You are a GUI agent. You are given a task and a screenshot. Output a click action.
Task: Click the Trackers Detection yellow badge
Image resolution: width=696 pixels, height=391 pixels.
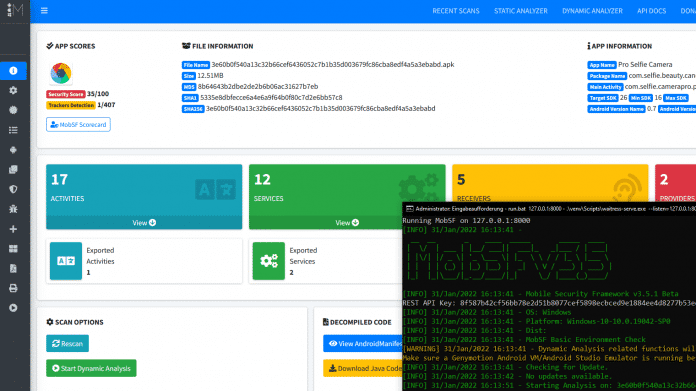71,105
